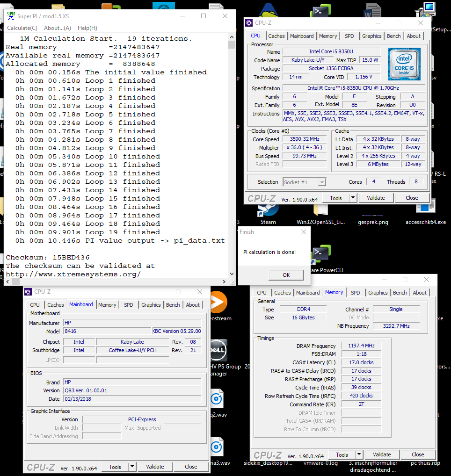The image size is (451, 476).
Task: Expand Tools dropdown arrow in Mainboard CPU-Z window
Action: (132, 467)
